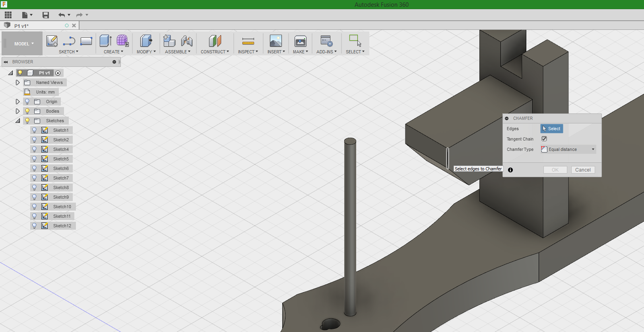Screen dimensions: 644x332
Task: Open the SKETCH menu
Action: click(68, 52)
